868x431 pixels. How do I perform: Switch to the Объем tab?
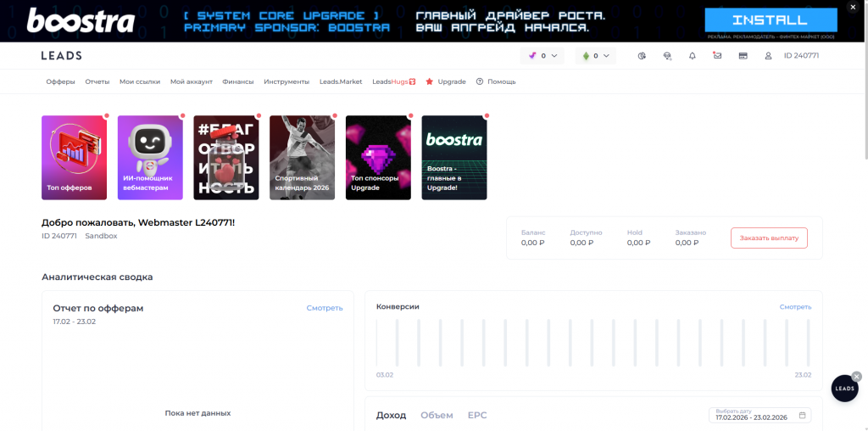(x=437, y=416)
